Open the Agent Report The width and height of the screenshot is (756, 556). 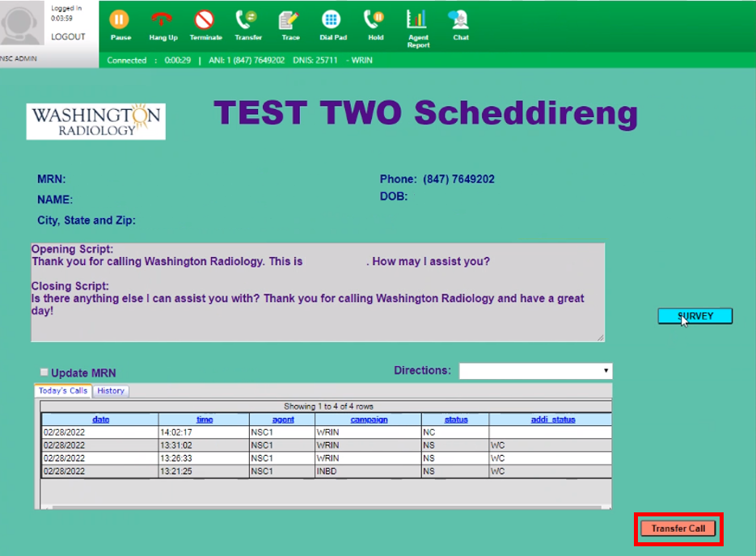click(x=417, y=28)
